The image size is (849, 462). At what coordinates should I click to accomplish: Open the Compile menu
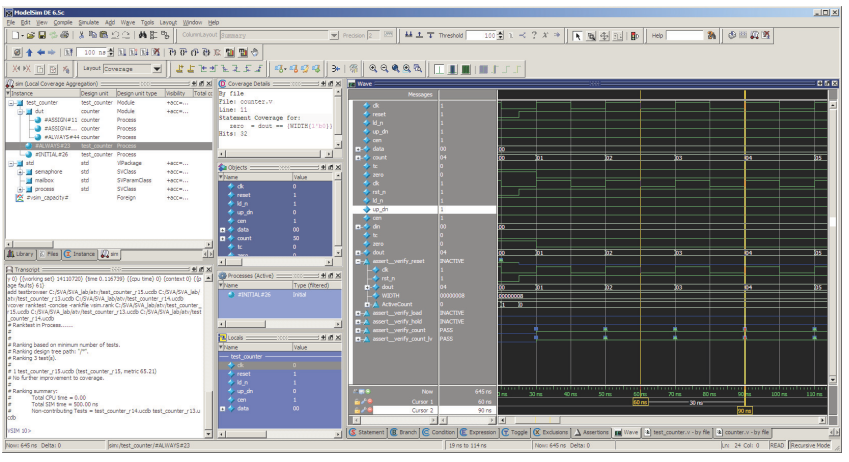click(63, 22)
